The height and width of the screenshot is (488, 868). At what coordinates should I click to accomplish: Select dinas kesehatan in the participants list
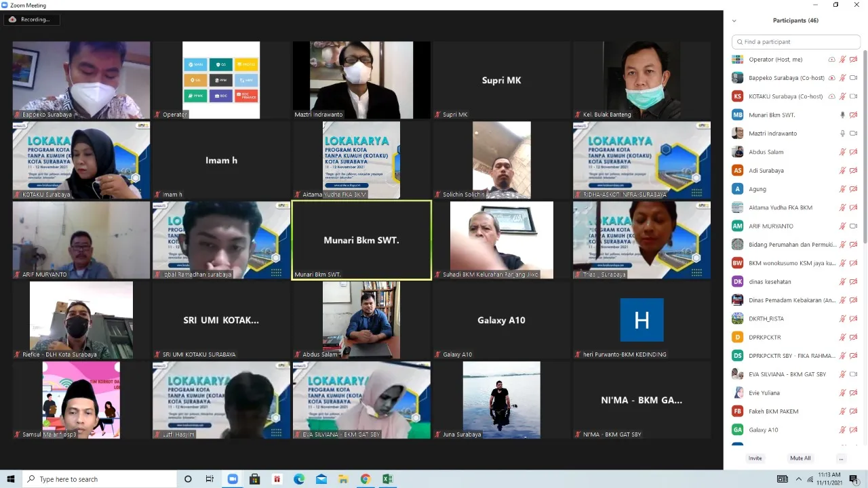tap(794, 282)
